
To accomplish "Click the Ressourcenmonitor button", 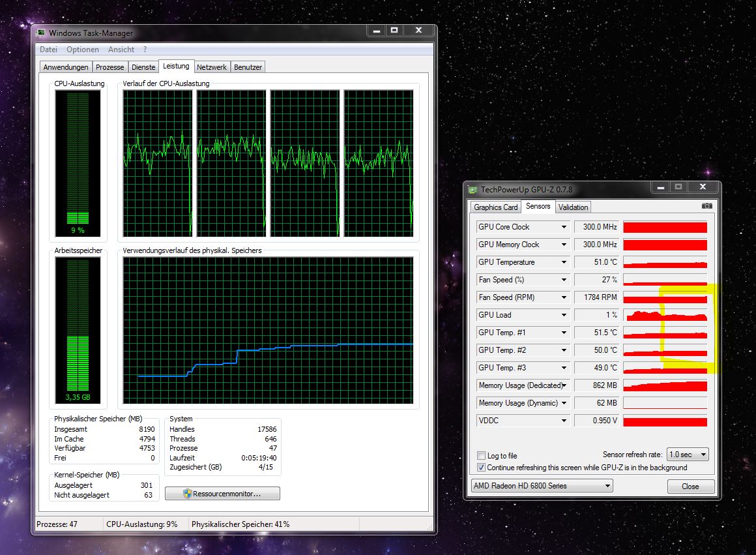I will [x=222, y=494].
